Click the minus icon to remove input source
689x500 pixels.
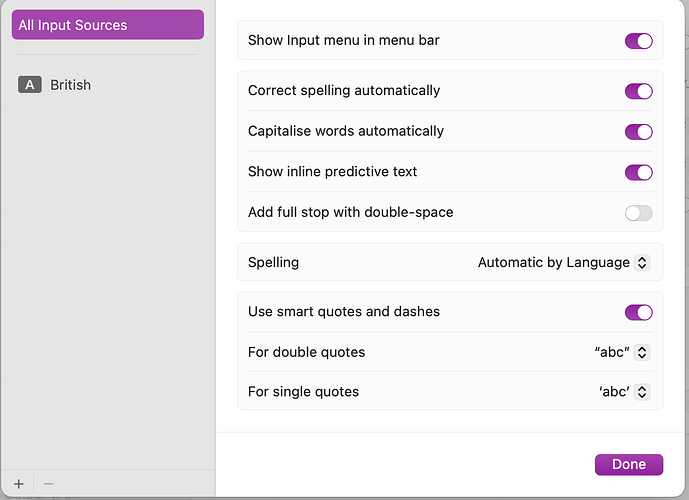coord(48,483)
